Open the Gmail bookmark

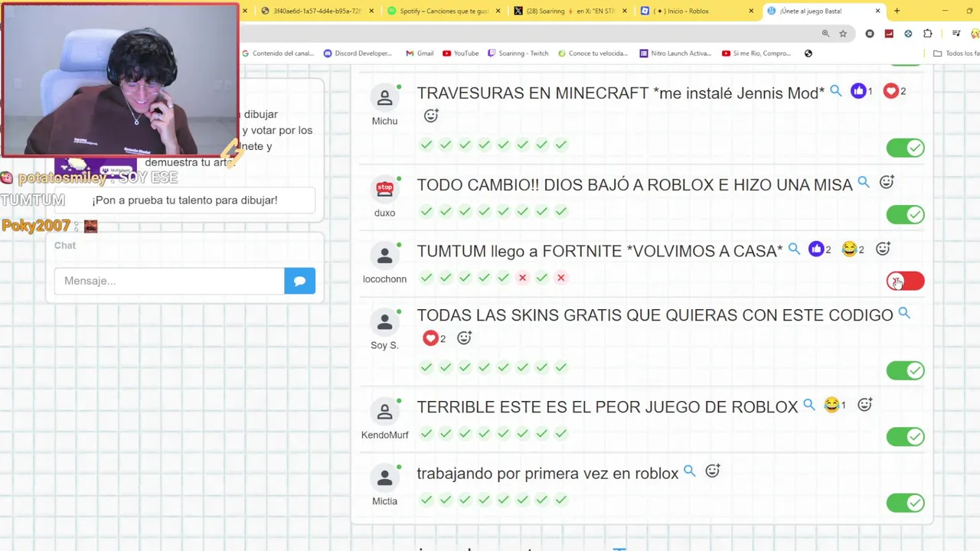[x=420, y=54]
